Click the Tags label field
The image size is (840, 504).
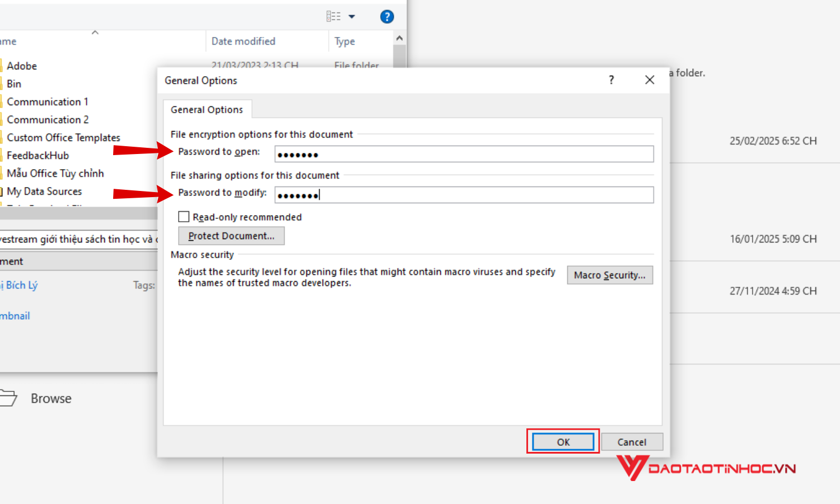pos(144,285)
